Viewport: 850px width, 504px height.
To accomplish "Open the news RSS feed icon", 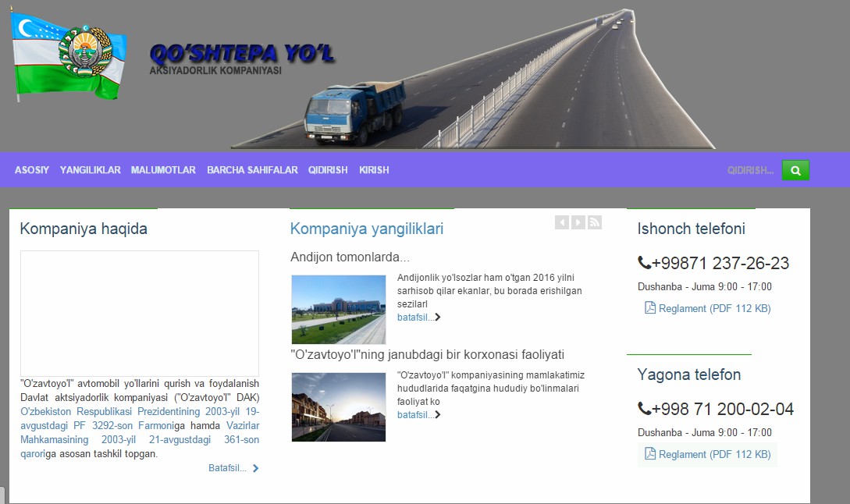I will click(595, 222).
